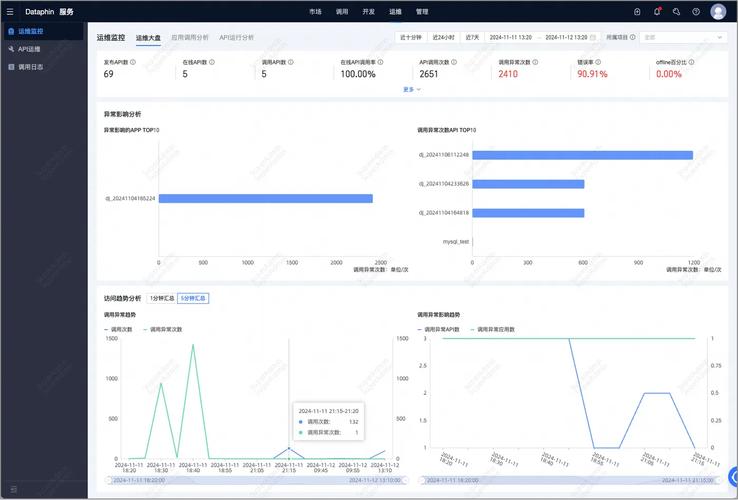Click the 运维监控 sidebar icon

coord(11,31)
